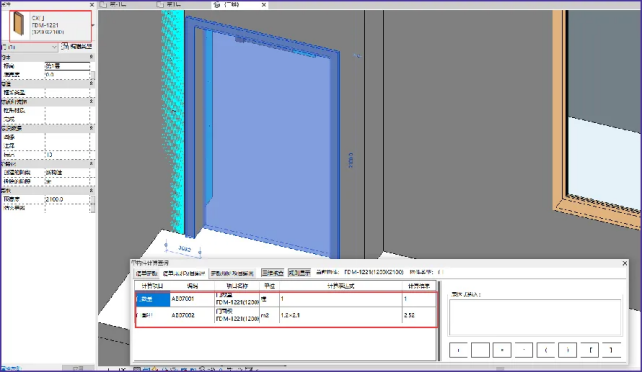642x372 pixels.
Task: Close the calculation query dialog
Action: [625, 263]
